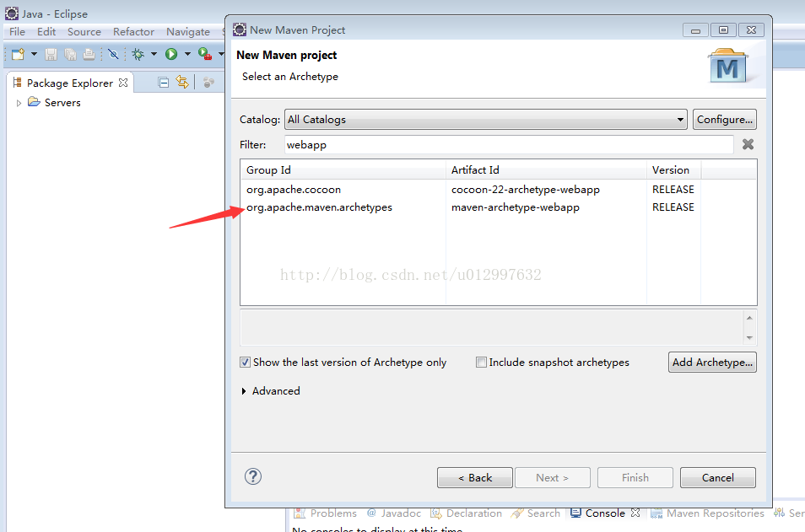Viewport: 805px width, 532px height.
Task: Click the Save All icon in toolbar
Action: tap(70, 54)
